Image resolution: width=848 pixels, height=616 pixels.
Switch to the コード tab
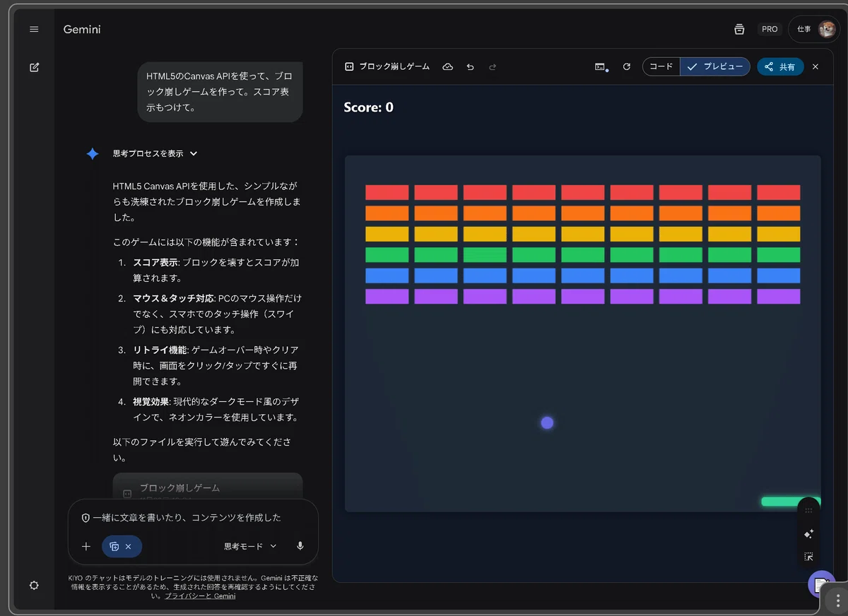click(661, 66)
